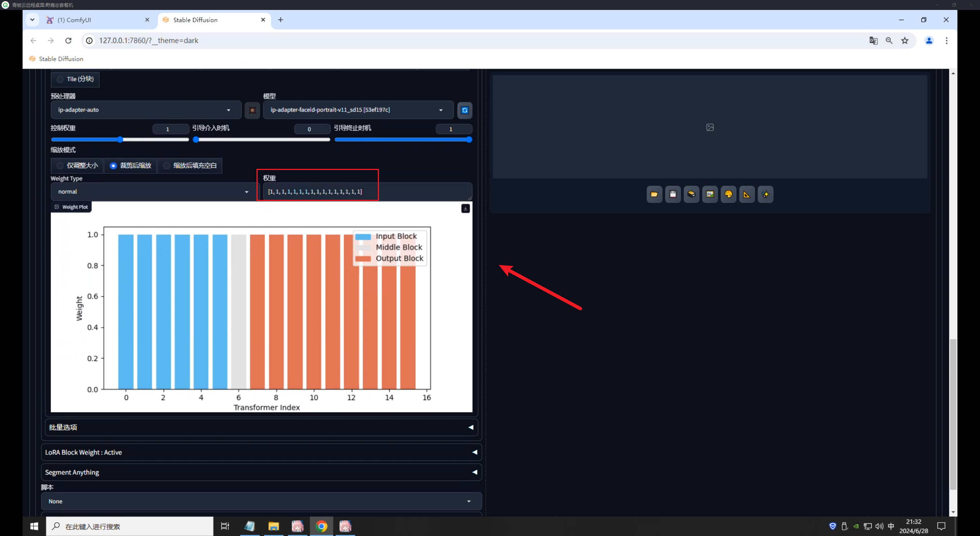Image resolution: width=980 pixels, height=536 pixels.
Task: Open the output images folder
Action: 654,194
